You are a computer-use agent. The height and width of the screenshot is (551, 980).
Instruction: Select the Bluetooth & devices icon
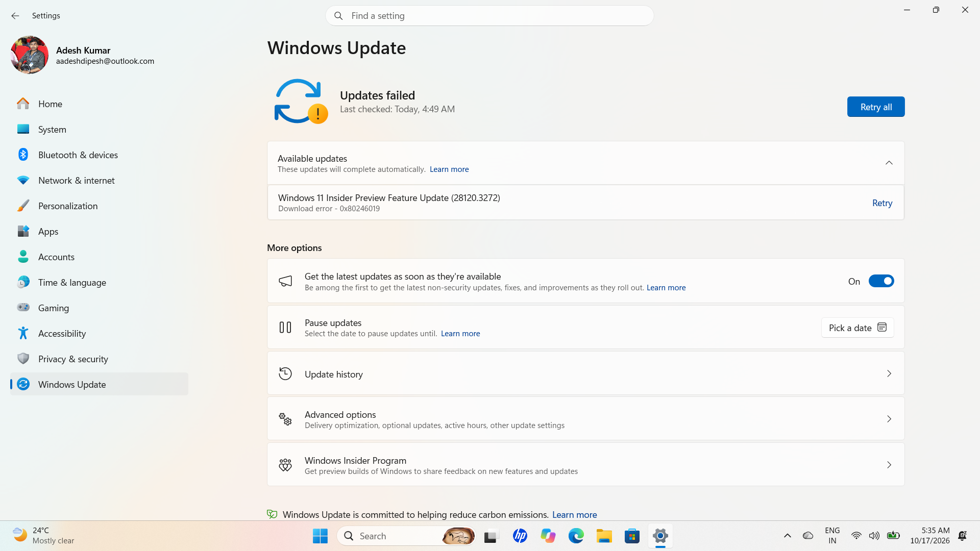tap(23, 155)
